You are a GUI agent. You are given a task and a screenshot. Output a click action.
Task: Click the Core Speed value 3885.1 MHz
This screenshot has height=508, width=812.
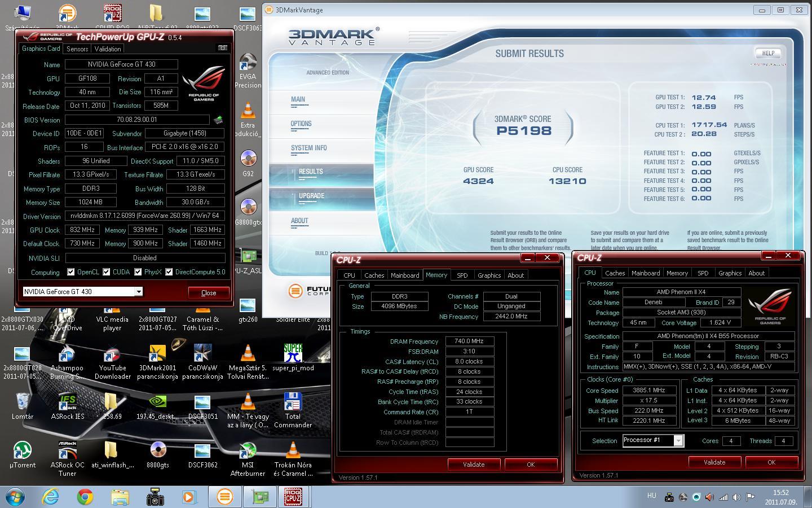point(648,390)
